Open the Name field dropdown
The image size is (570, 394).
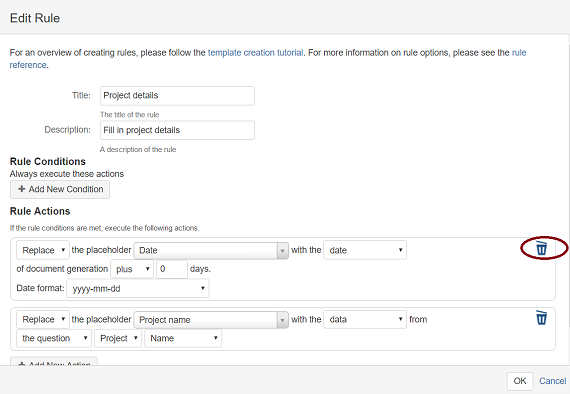(x=183, y=338)
